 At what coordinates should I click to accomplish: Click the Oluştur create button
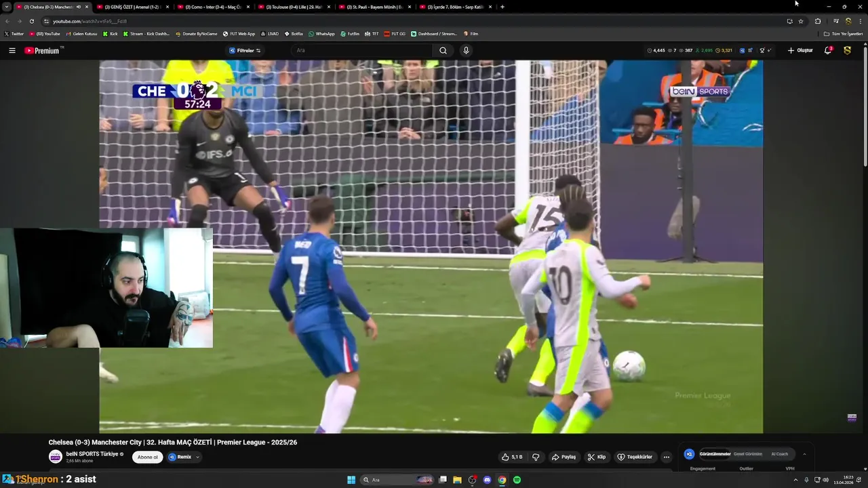tap(800, 50)
